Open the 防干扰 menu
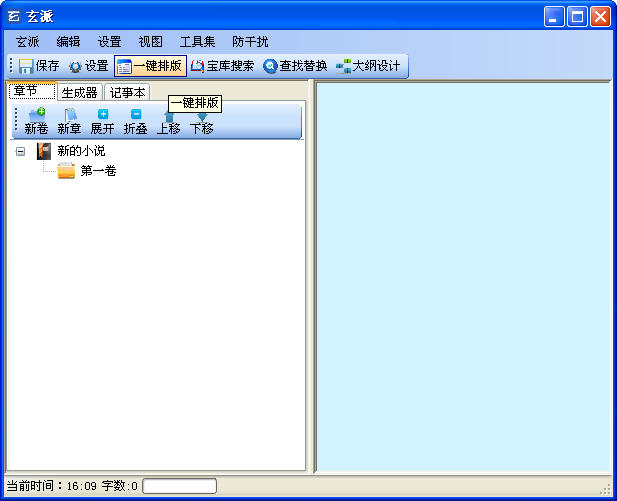Image resolution: width=617 pixels, height=501 pixels. pyautogui.click(x=250, y=42)
